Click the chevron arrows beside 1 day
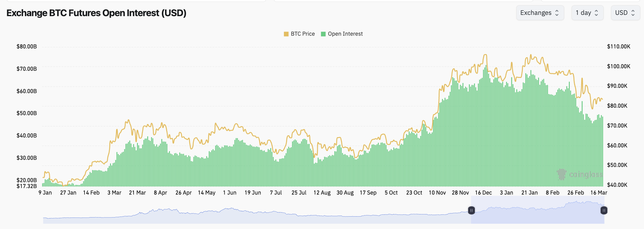 (596, 13)
